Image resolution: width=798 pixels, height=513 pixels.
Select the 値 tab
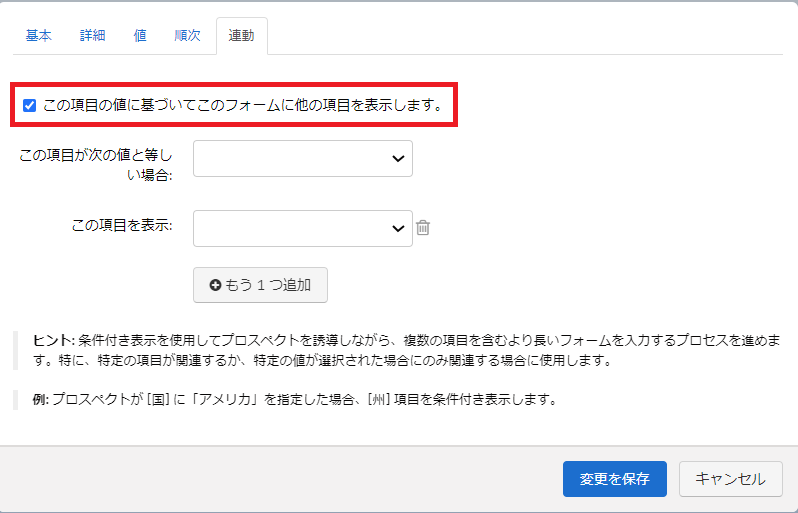[x=140, y=36]
